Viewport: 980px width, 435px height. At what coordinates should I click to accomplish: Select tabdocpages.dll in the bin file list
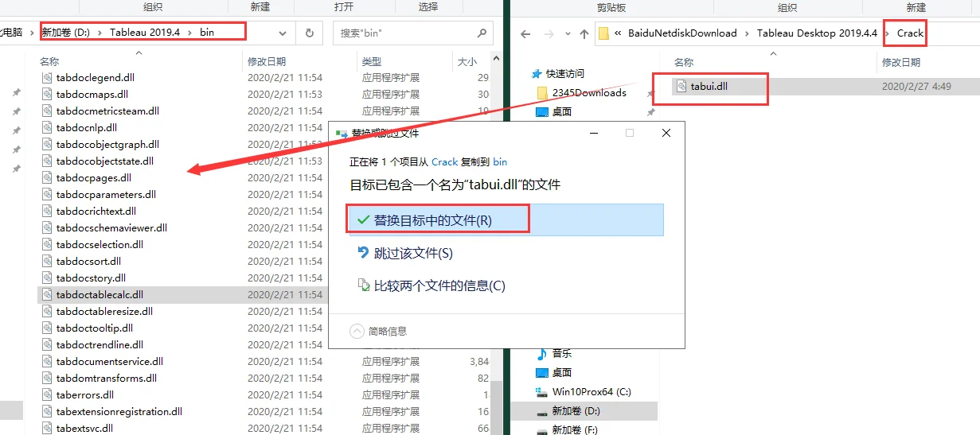93,177
